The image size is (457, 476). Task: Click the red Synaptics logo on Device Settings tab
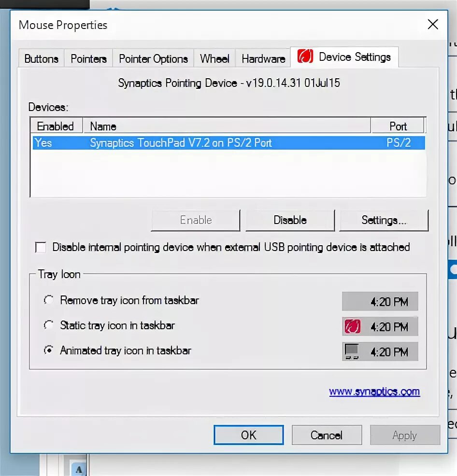[305, 56]
